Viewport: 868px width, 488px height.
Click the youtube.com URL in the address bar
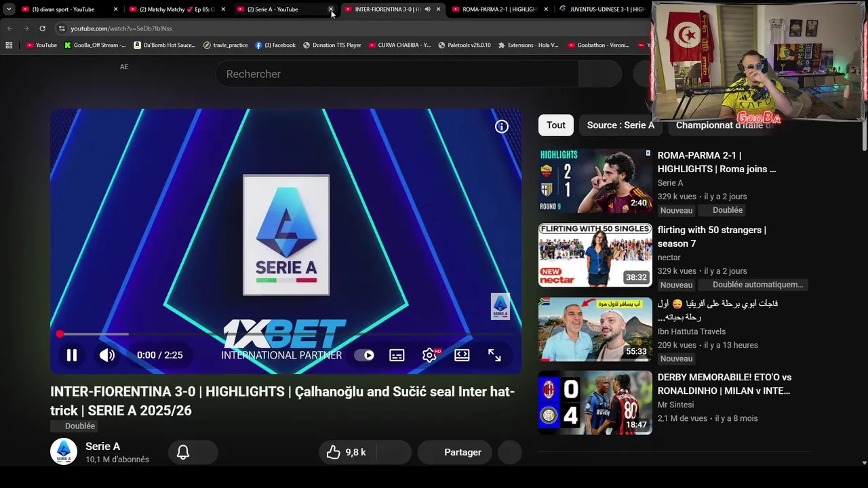pyautogui.click(x=121, y=28)
